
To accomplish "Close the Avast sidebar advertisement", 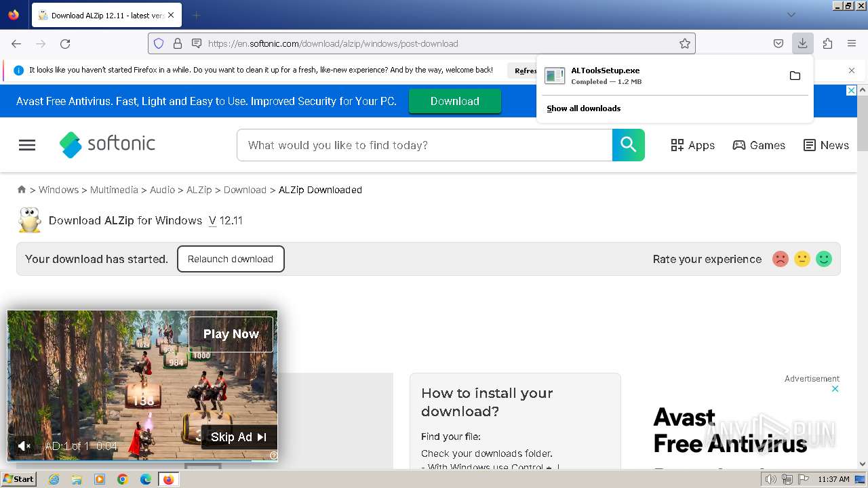I will [x=835, y=389].
